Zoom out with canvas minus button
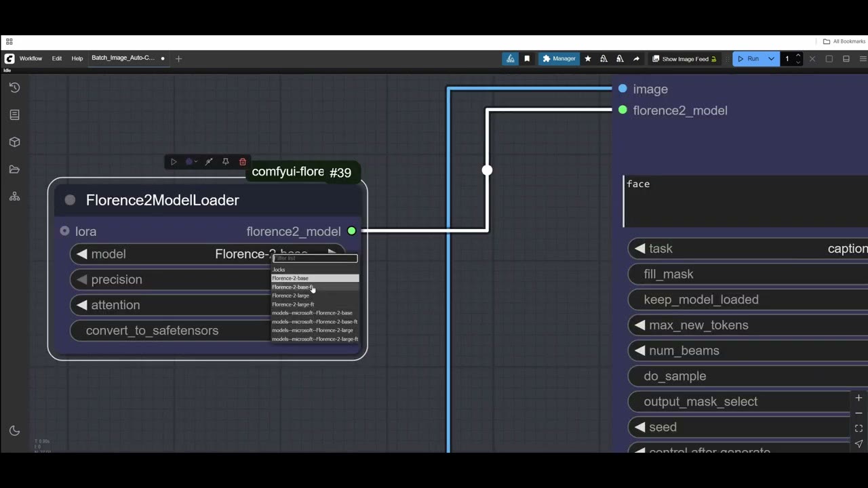Screen dimensions: 868x488 tap(859, 413)
